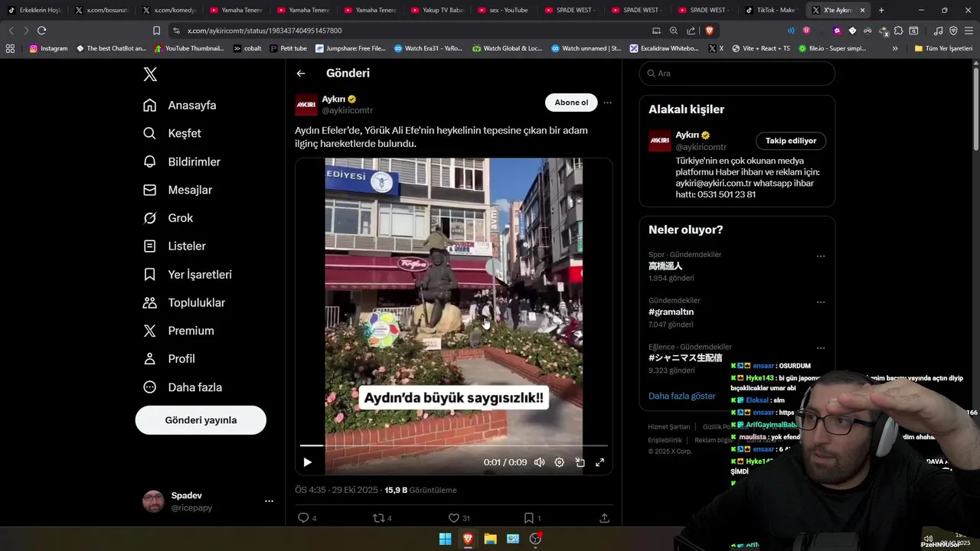Open Listeler in the sidebar
980x551 pixels.
point(175,246)
